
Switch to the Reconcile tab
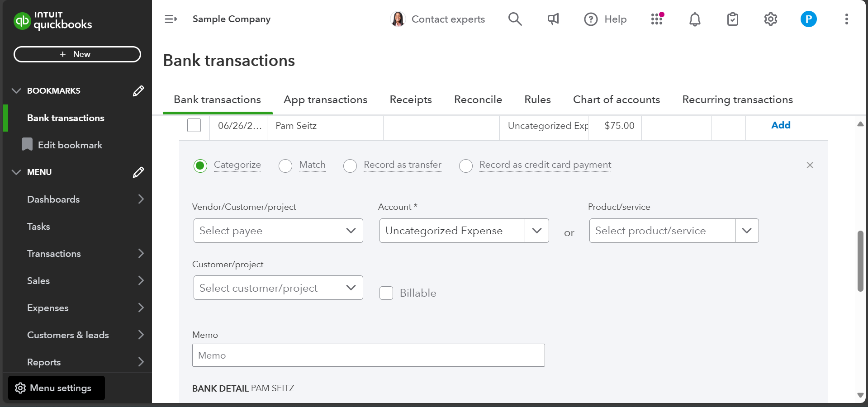pyautogui.click(x=478, y=99)
